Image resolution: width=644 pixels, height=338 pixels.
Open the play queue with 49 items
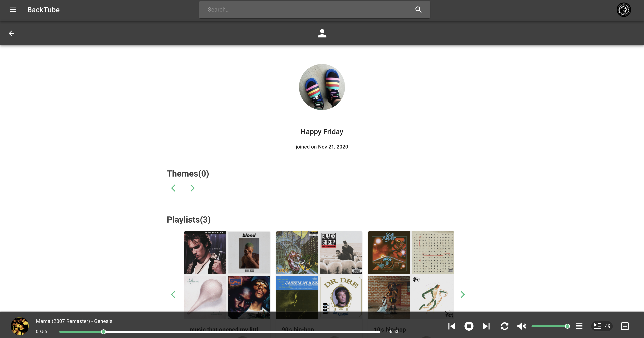click(x=602, y=326)
